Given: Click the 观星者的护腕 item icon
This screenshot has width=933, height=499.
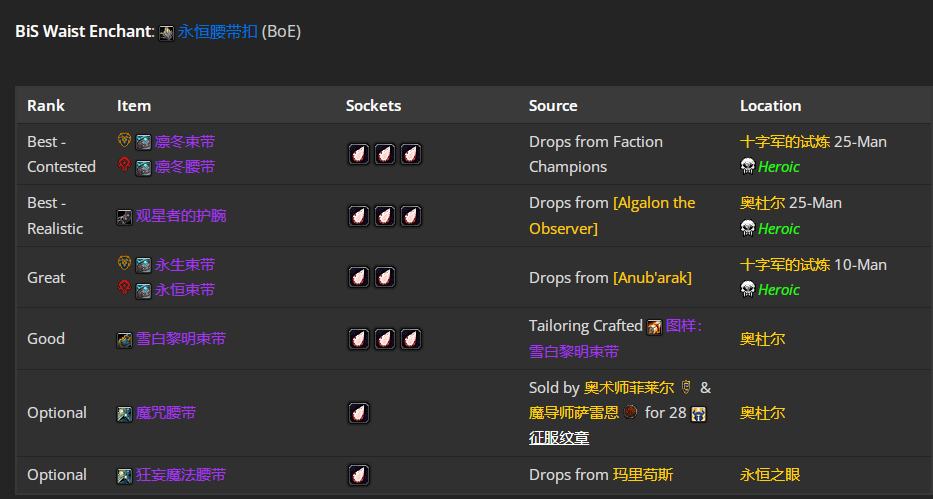Looking at the screenshot, I should [124, 217].
